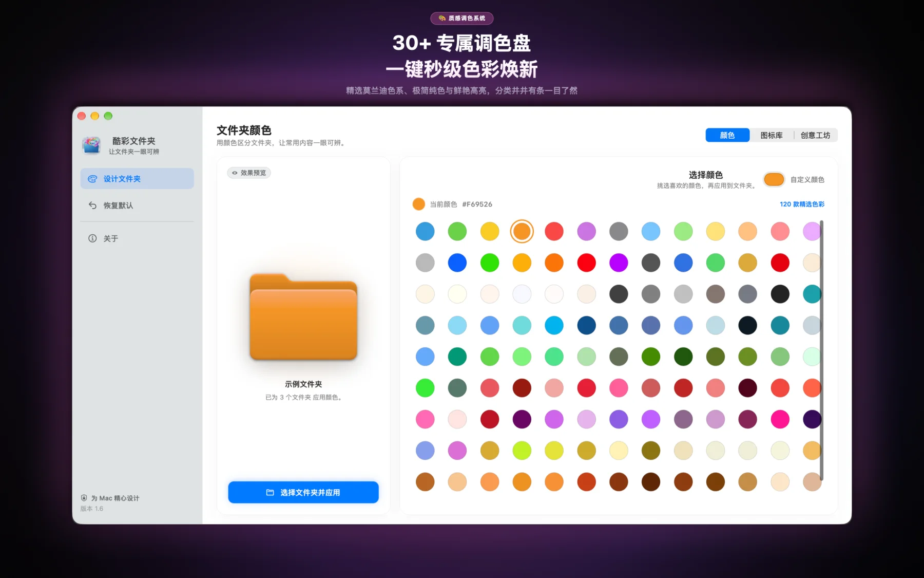Image resolution: width=924 pixels, height=578 pixels.
Task: Click the 版本 1.6 version text
Action: [x=92, y=509]
